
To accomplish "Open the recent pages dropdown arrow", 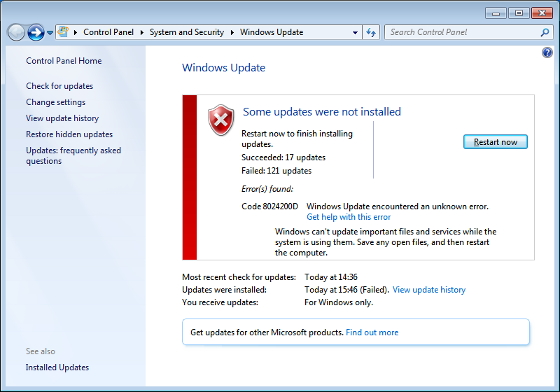I will tap(50, 33).
